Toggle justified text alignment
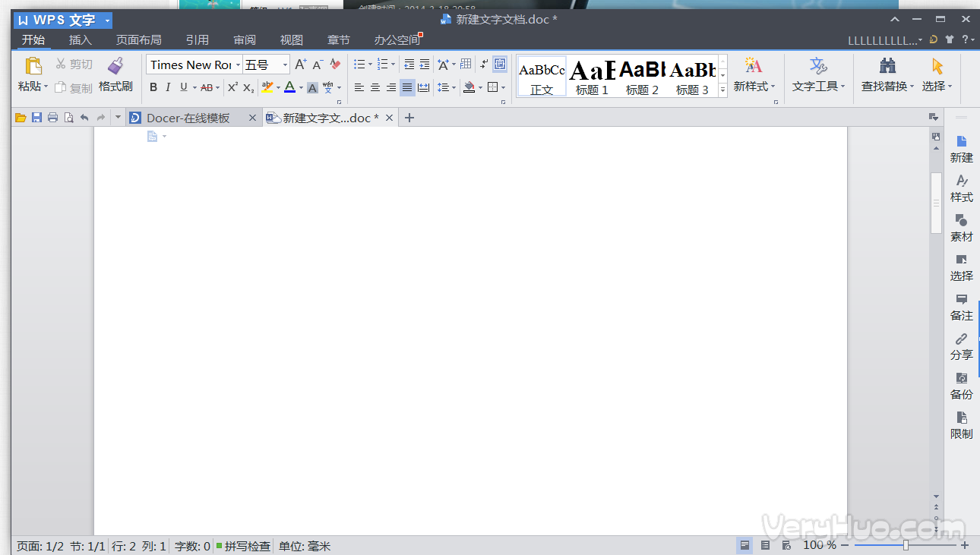The height and width of the screenshot is (555, 980). point(407,87)
